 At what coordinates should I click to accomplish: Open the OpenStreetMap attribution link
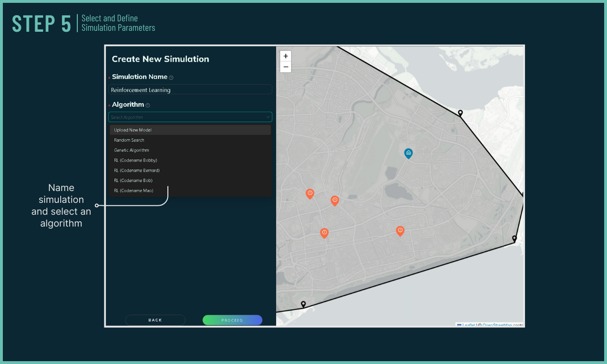coord(497,325)
